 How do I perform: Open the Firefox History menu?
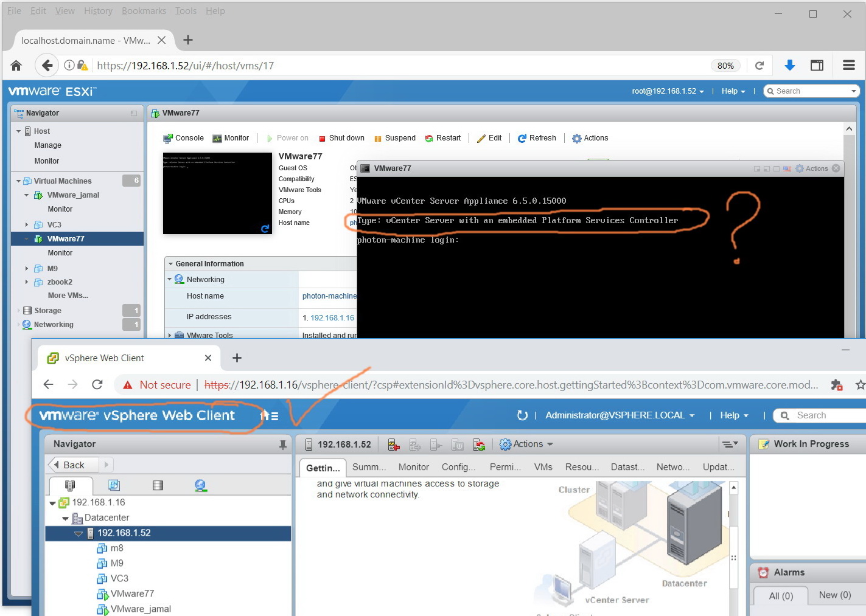(98, 11)
